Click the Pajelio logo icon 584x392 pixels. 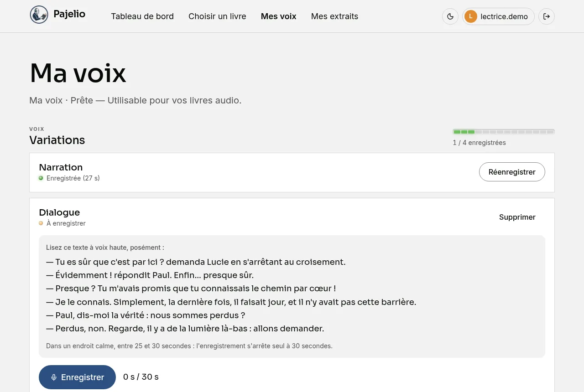(39, 15)
